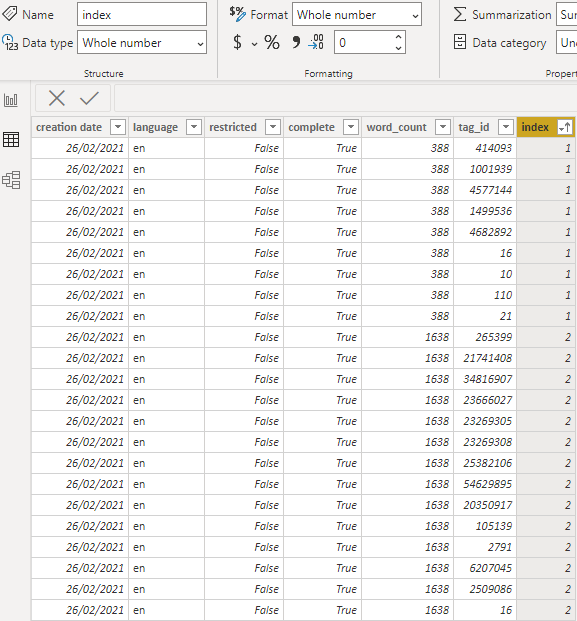Cancel the formula with X icon
577x621 pixels.
click(x=57, y=98)
